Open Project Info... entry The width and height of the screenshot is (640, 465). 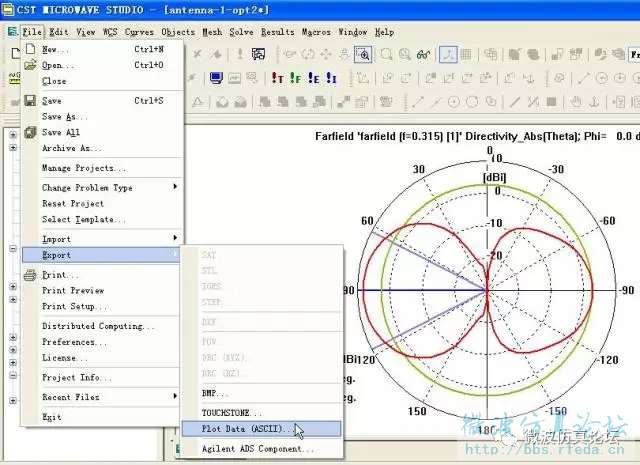(102, 377)
